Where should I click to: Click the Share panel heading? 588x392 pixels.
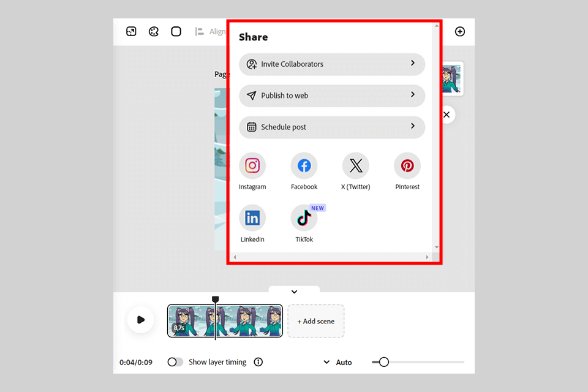[x=254, y=37]
